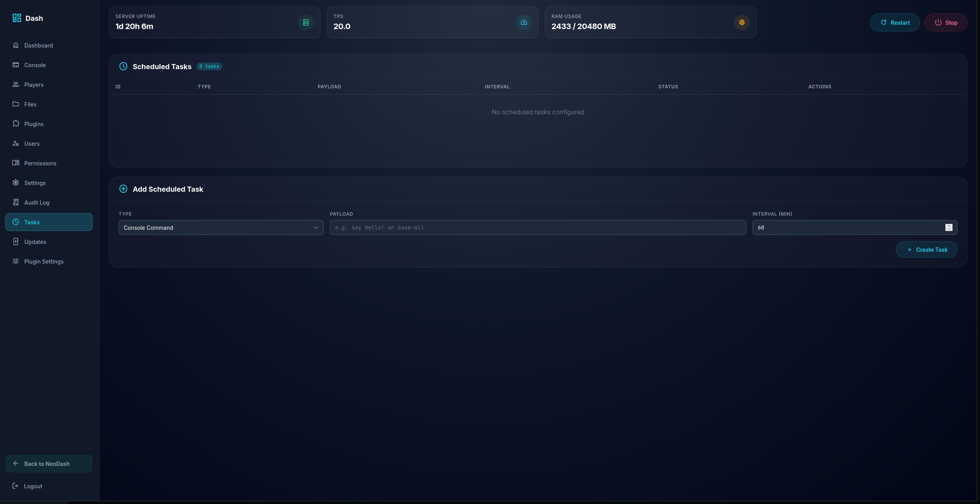Click the back arrow icon for NeoDash
The image size is (980, 504).
tap(16, 464)
